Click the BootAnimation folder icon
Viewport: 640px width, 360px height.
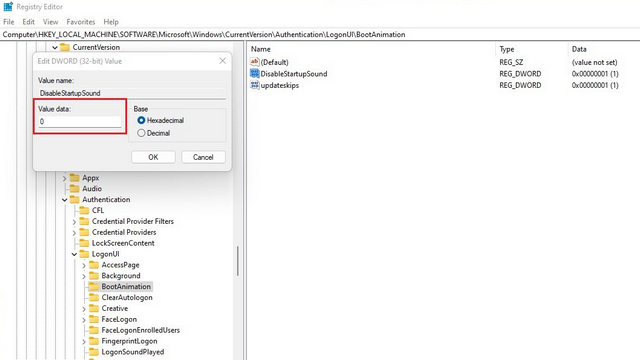(x=94, y=287)
